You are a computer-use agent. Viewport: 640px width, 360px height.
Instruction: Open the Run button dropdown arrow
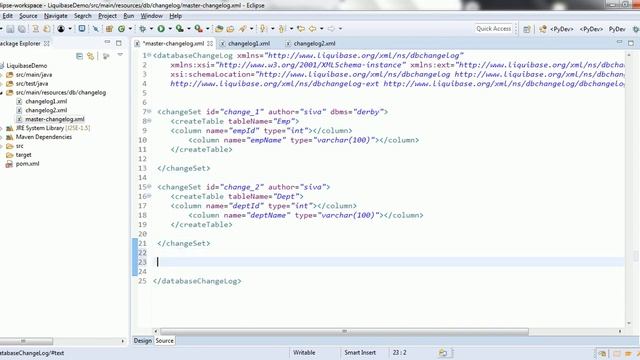tap(170, 29)
